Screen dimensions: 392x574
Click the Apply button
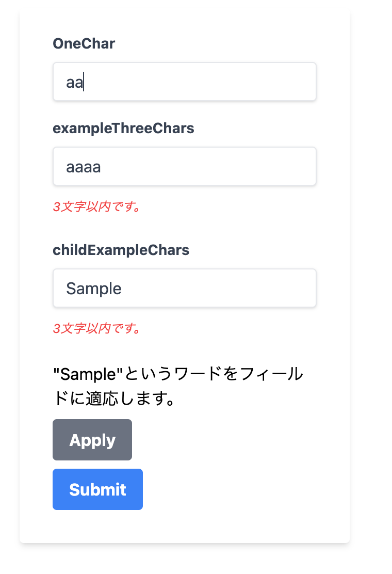pyautogui.click(x=92, y=440)
